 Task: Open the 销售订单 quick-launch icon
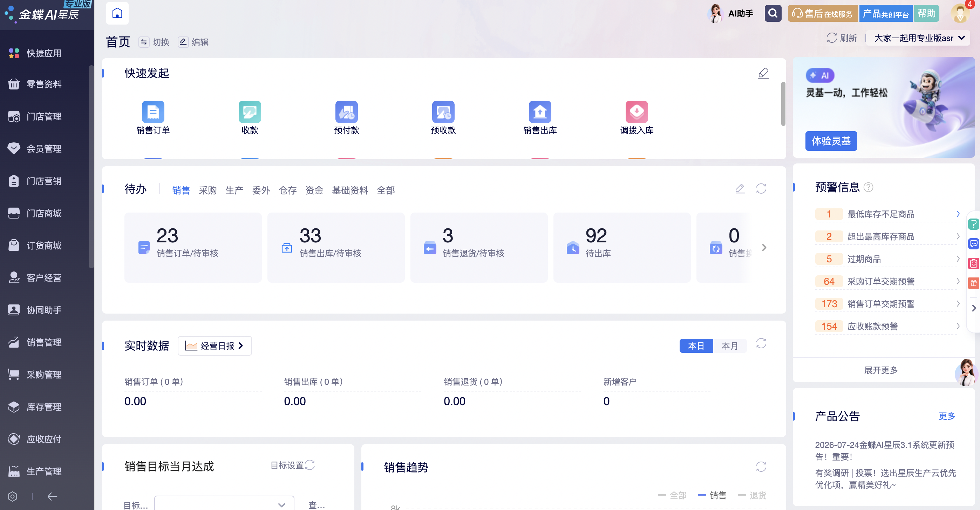[x=153, y=112]
